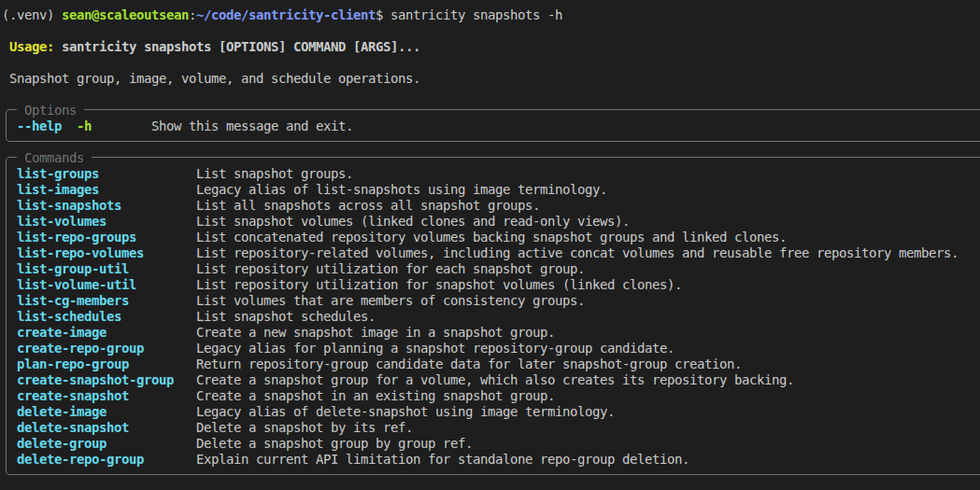Image resolution: width=980 pixels, height=490 pixels.
Task: Click the list-groups command name
Action: click(x=58, y=175)
